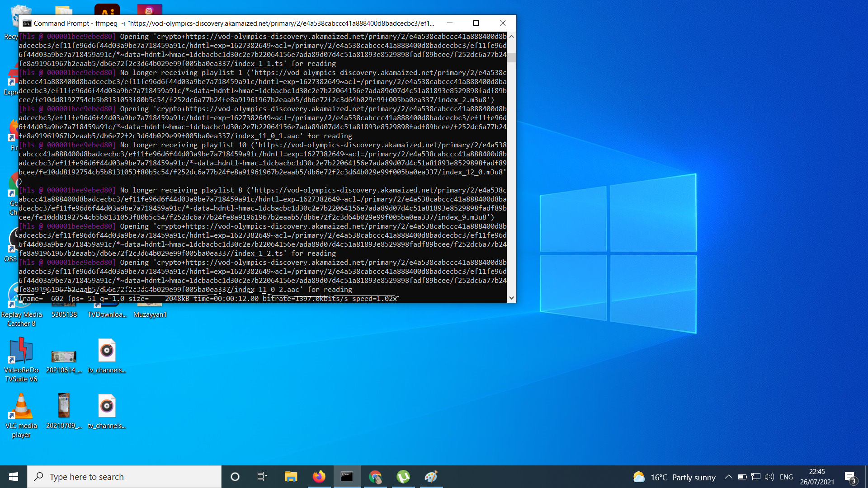The height and width of the screenshot is (488, 868).
Task: Open the Action Center notifications
Action: 850,477
